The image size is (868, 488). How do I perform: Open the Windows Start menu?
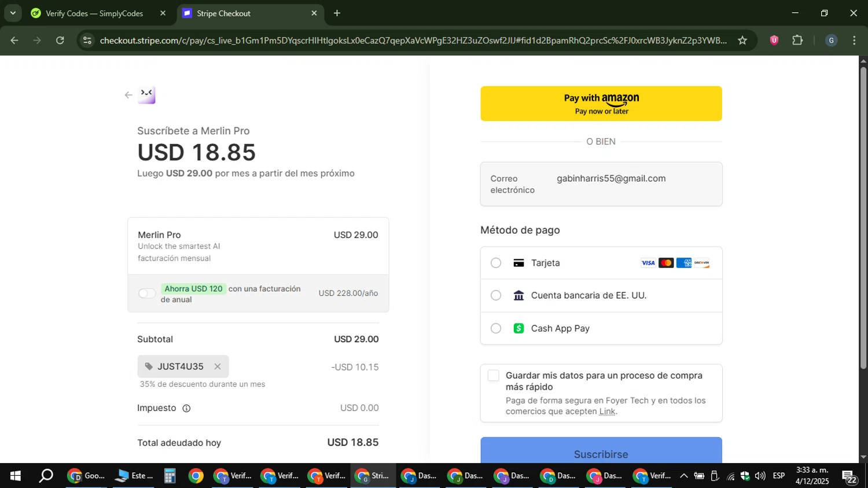pos(16,476)
